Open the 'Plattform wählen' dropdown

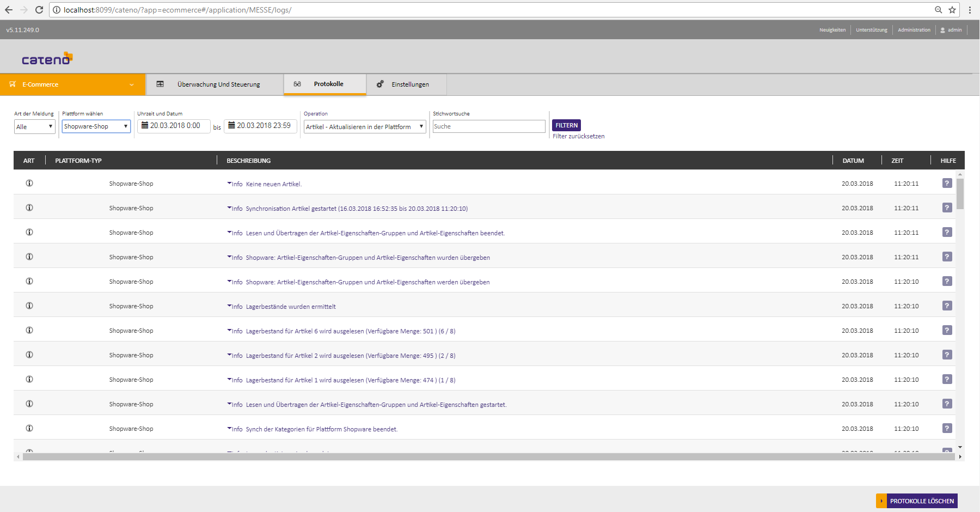pyautogui.click(x=96, y=126)
